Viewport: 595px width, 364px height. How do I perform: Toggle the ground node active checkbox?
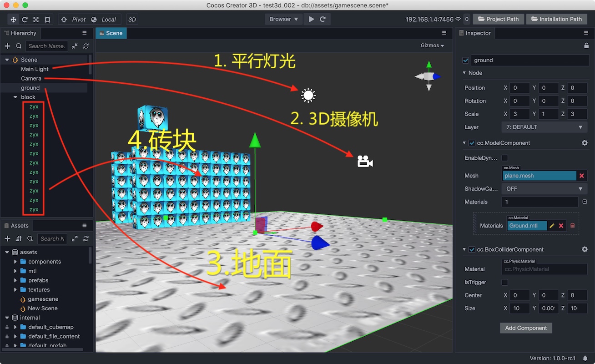[x=464, y=60]
